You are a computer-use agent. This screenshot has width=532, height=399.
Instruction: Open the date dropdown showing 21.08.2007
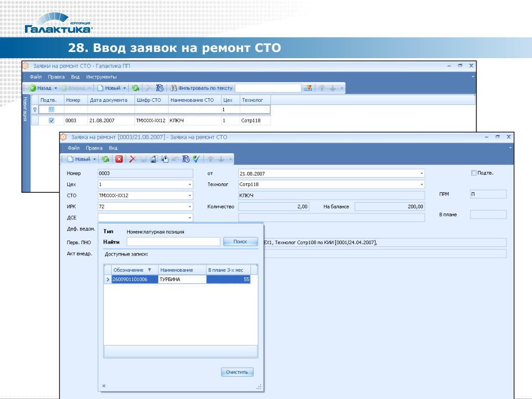coord(422,174)
